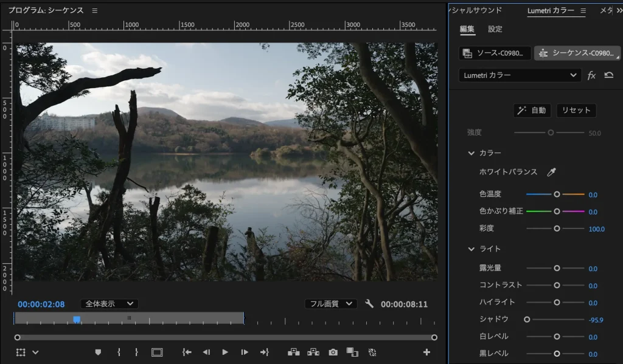The width and height of the screenshot is (623, 364).
Task: Click the シャドウ slider handle
Action: 527,319
